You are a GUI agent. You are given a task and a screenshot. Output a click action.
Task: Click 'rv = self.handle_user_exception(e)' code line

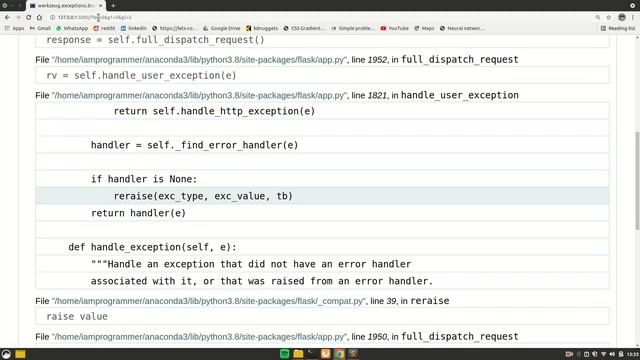322,76
